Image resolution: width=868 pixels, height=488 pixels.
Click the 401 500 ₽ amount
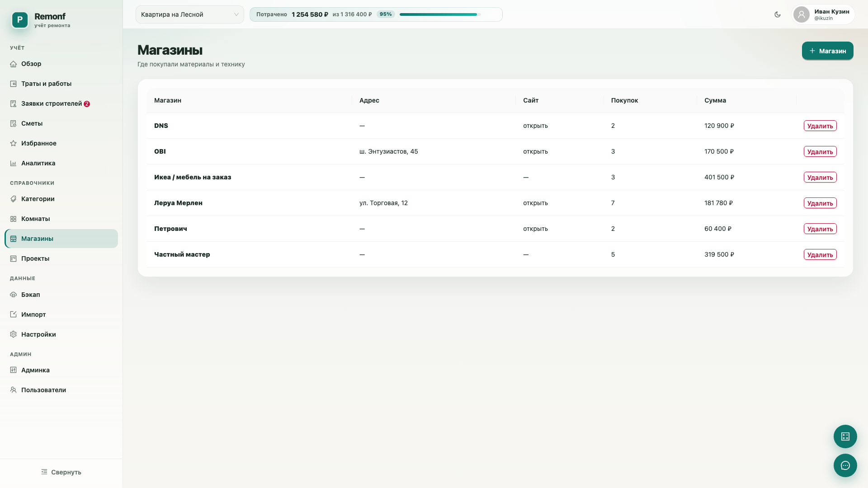[719, 177]
